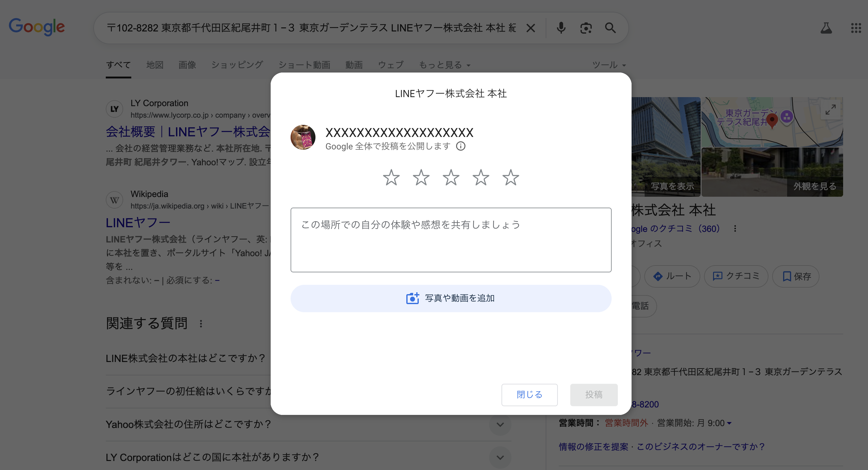Viewport: 868px width, 470px height.
Task: Switch to the 地図 tab
Action: (155, 65)
